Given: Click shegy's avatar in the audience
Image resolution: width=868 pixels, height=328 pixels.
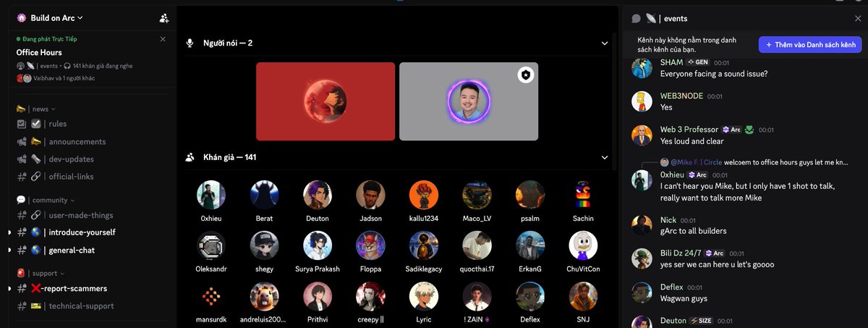Looking at the screenshot, I should pyautogui.click(x=264, y=245).
